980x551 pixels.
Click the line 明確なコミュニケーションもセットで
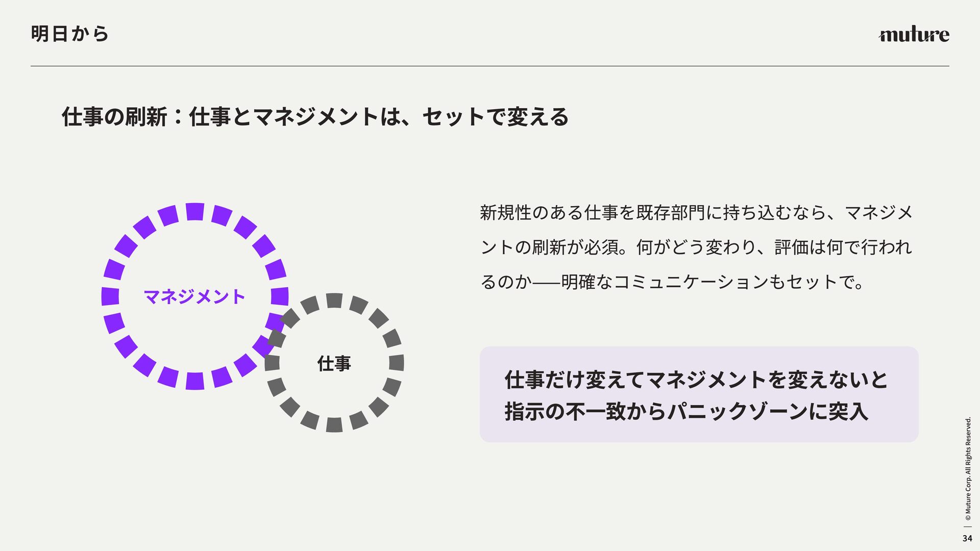712,282
